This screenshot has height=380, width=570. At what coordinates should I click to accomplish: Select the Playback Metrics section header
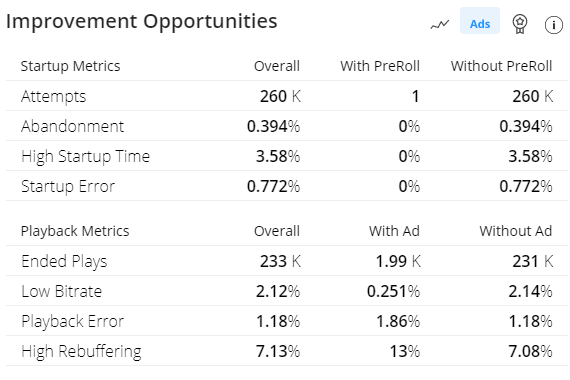click(75, 231)
